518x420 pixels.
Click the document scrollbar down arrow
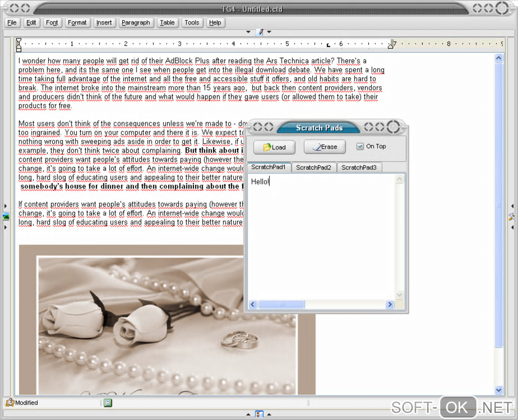click(499, 390)
